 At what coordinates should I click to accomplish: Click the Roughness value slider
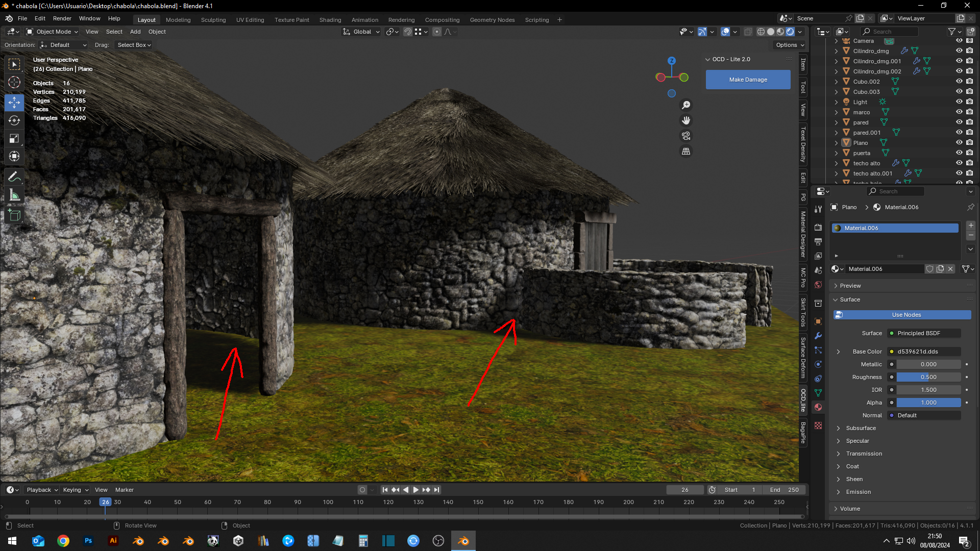[x=928, y=377]
